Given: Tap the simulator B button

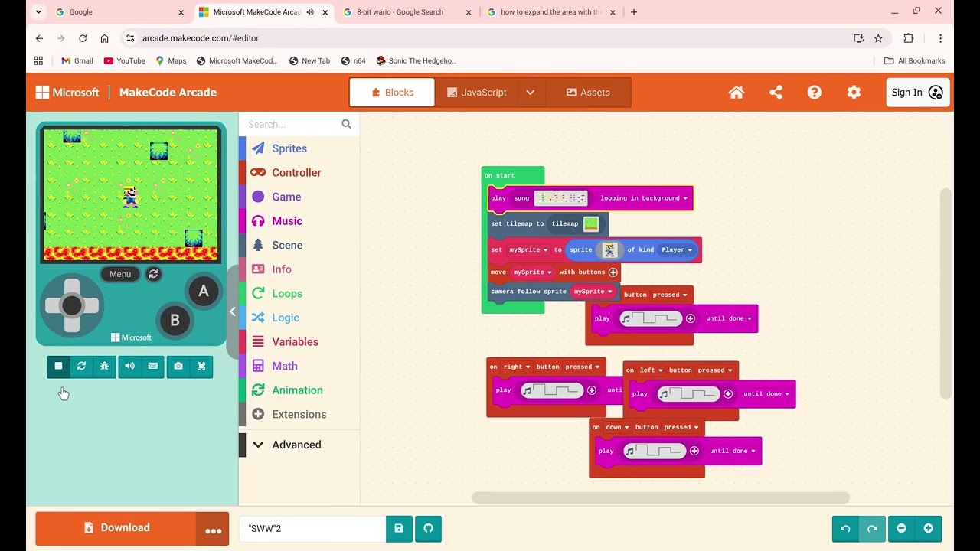Looking at the screenshot, I should pyautogui.click(x=175, y=320).
